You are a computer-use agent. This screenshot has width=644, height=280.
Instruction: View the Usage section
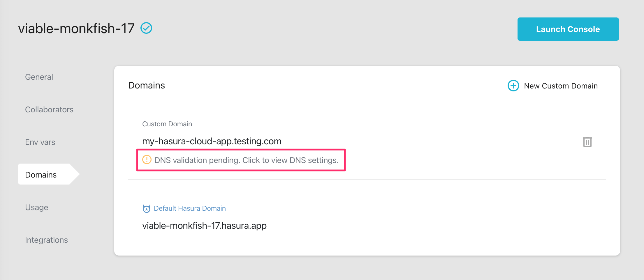(x=36, y=207)
